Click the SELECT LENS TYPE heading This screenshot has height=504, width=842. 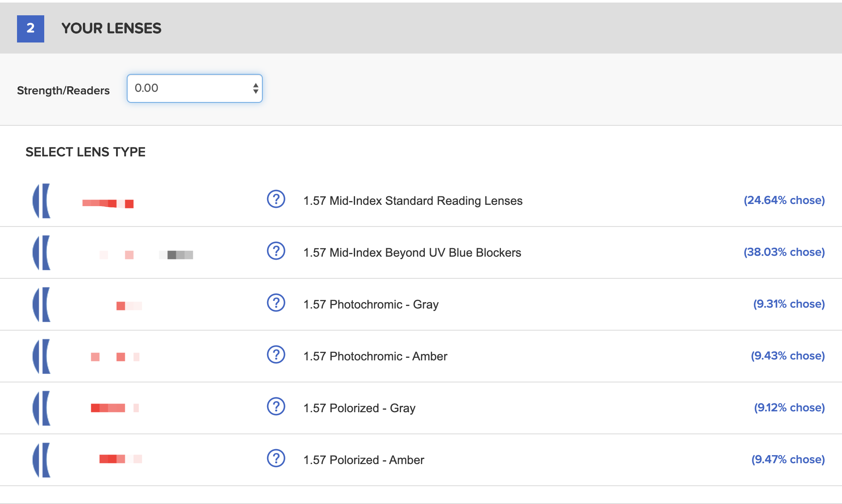coord(85,152)
